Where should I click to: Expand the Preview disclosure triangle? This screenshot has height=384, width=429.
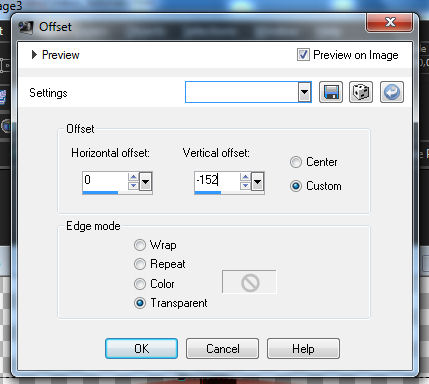pyautogui.click(x=34, y=55)
